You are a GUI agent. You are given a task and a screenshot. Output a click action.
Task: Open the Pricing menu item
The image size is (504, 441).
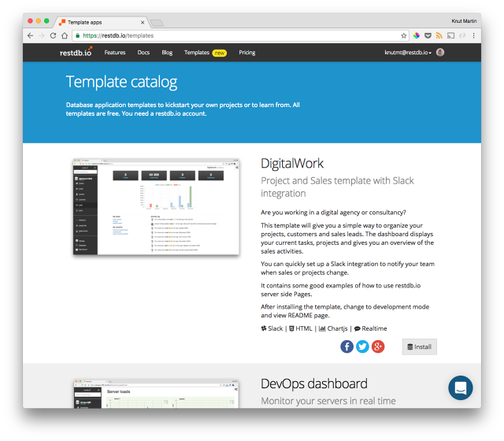[x=246, y=53]
